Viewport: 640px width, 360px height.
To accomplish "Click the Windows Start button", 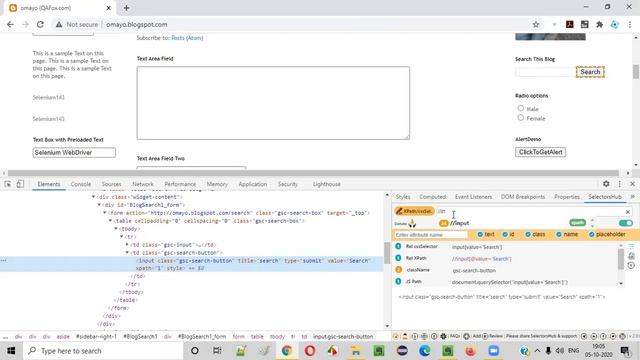I will (x=11, y=351).
